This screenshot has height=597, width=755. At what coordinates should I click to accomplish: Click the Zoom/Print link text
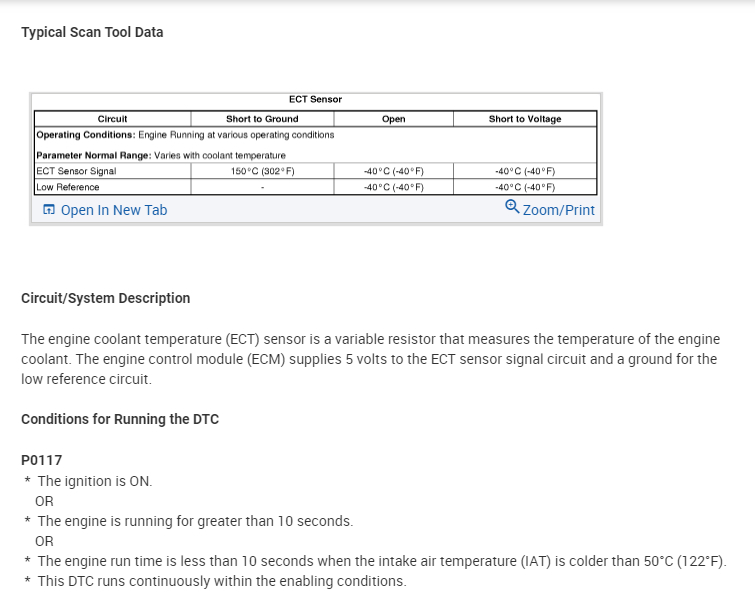point(558,210)
